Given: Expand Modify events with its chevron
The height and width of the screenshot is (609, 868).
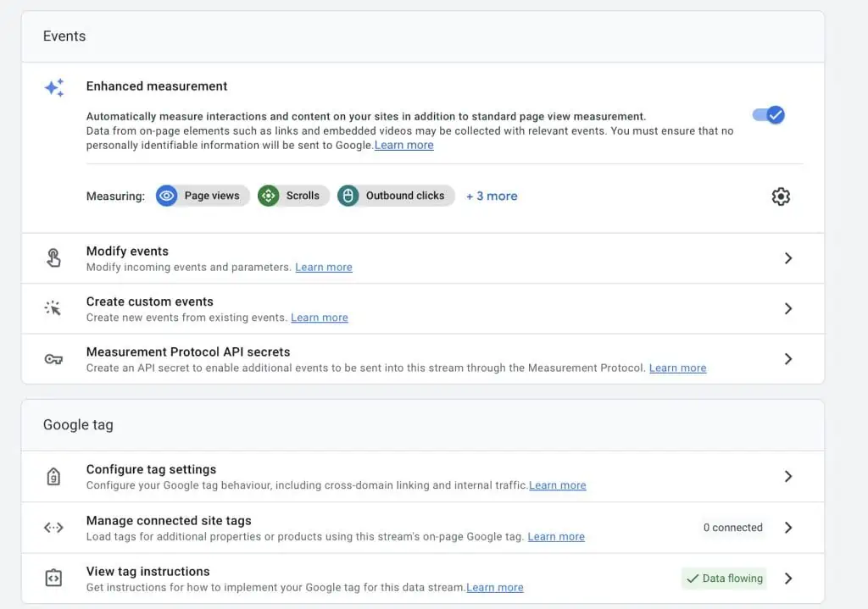Looking at the screenshot, I should pos(788,258).
